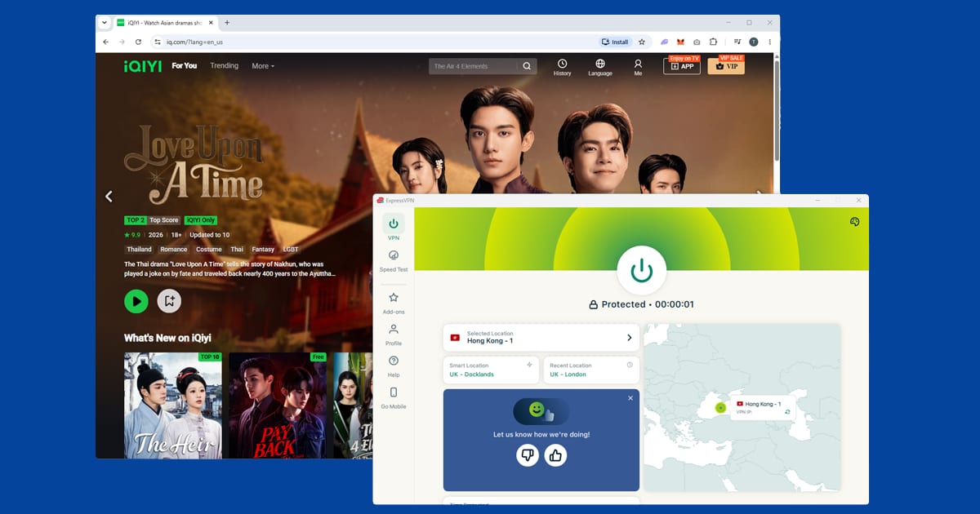This screenshot has height=514, width=980.
Task: Click the green location marker on the map
Action: click(720, 407)
